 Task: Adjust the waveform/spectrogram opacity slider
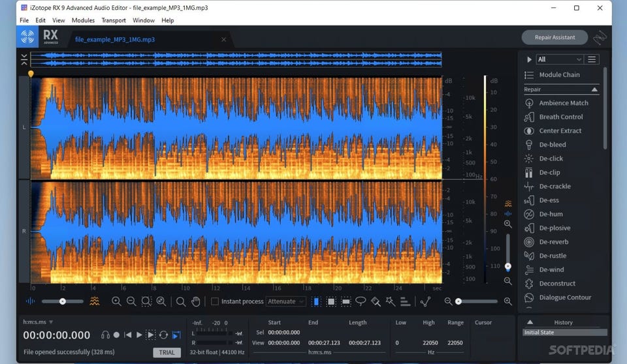[63, 301]
